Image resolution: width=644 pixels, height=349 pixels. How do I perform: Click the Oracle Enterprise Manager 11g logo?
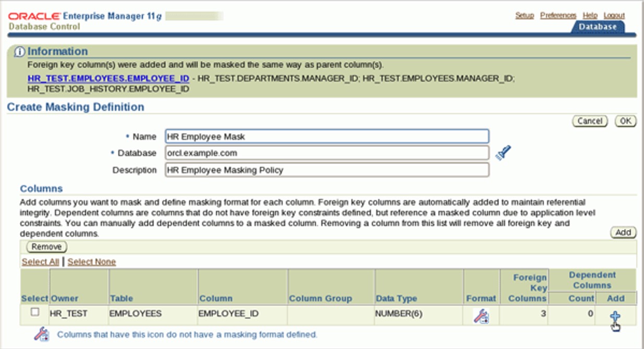(86, 16)
